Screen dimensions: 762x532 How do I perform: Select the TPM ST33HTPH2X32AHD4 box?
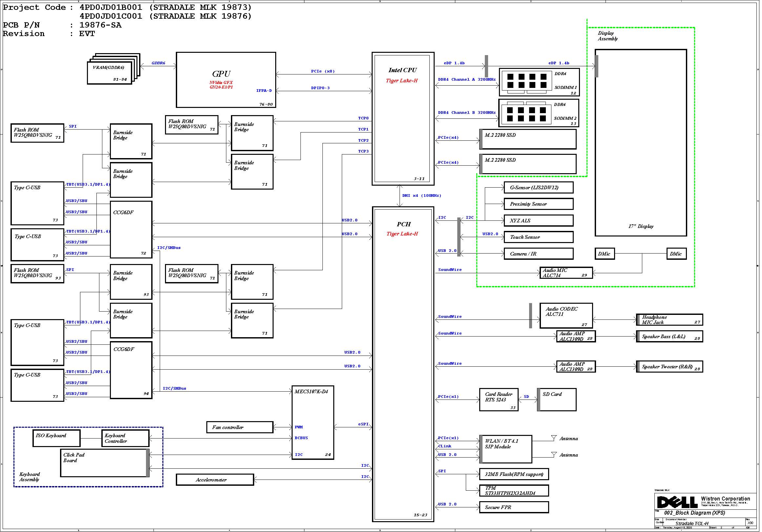click(515, 491)
